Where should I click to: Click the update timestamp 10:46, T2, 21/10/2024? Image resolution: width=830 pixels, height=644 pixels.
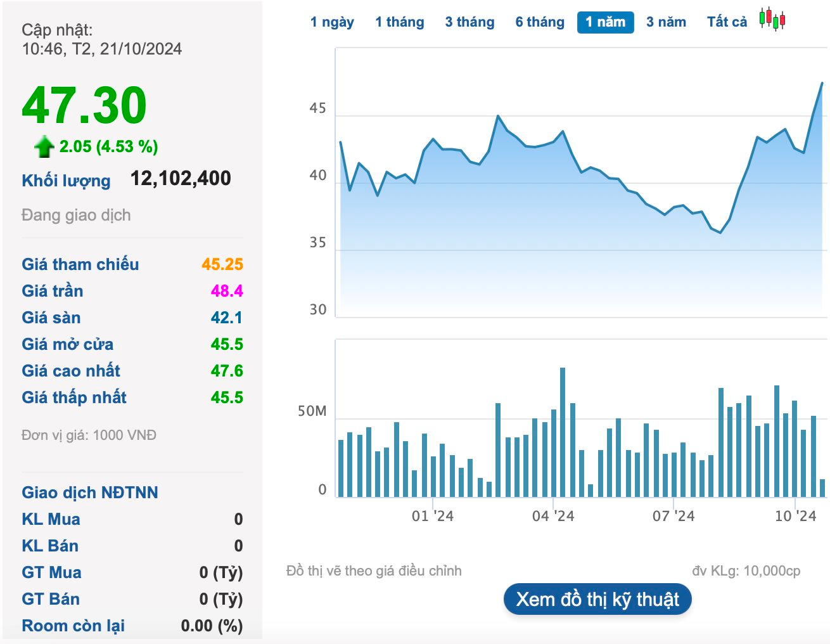(x=101, y=49)
